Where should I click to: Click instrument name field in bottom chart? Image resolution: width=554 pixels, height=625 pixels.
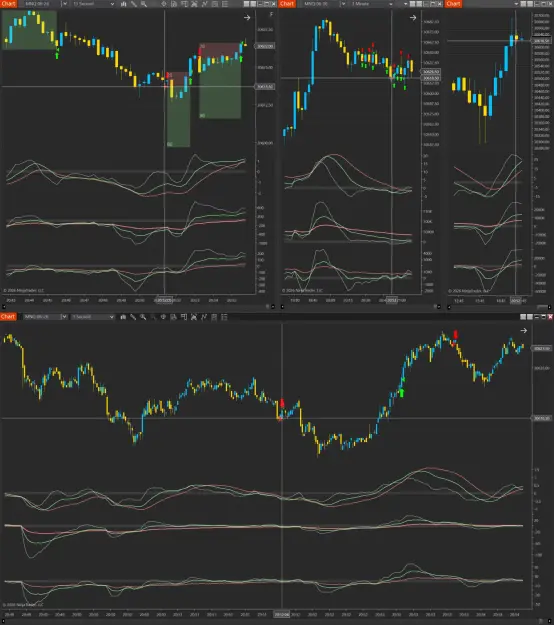41,317
